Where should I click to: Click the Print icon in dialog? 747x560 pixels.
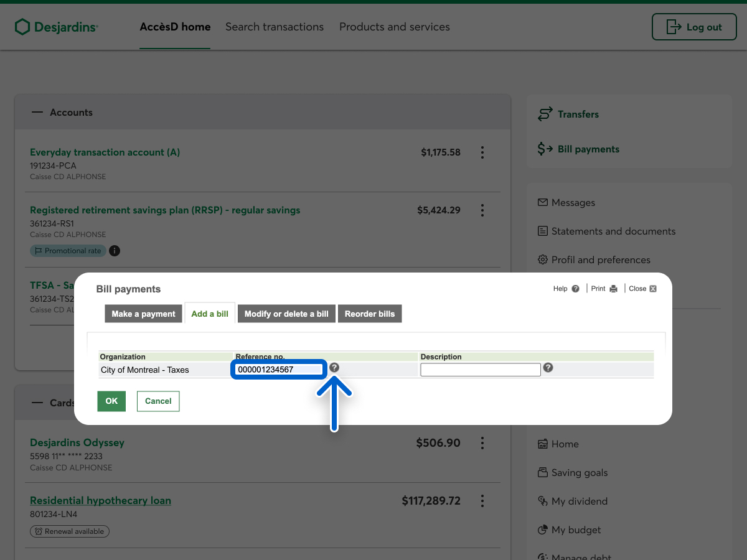tap(613, 289)
